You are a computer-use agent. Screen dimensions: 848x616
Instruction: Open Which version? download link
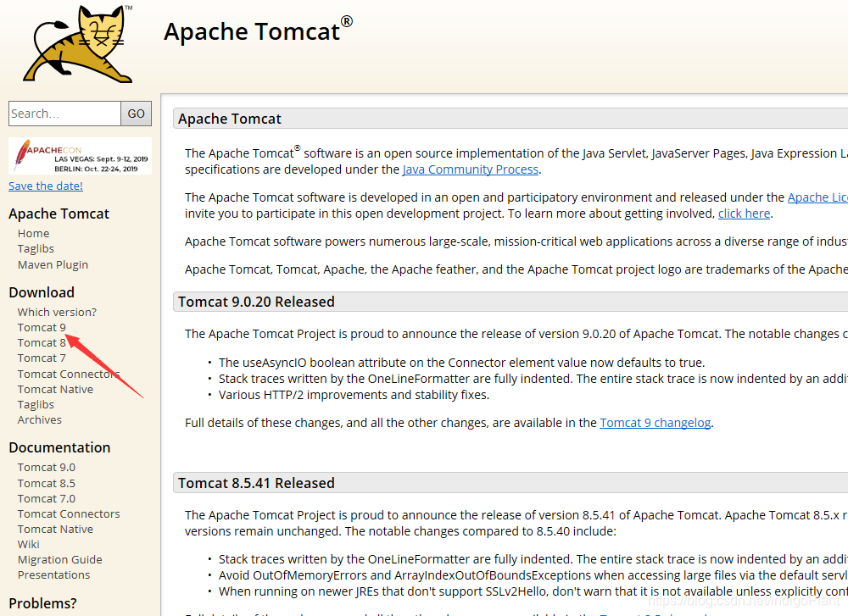(x=57, y=313)
